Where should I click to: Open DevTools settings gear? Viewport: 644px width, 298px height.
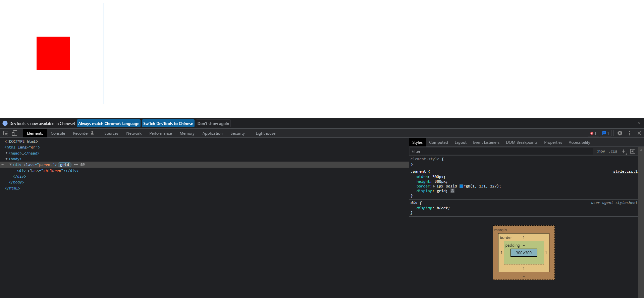point(620,133)
